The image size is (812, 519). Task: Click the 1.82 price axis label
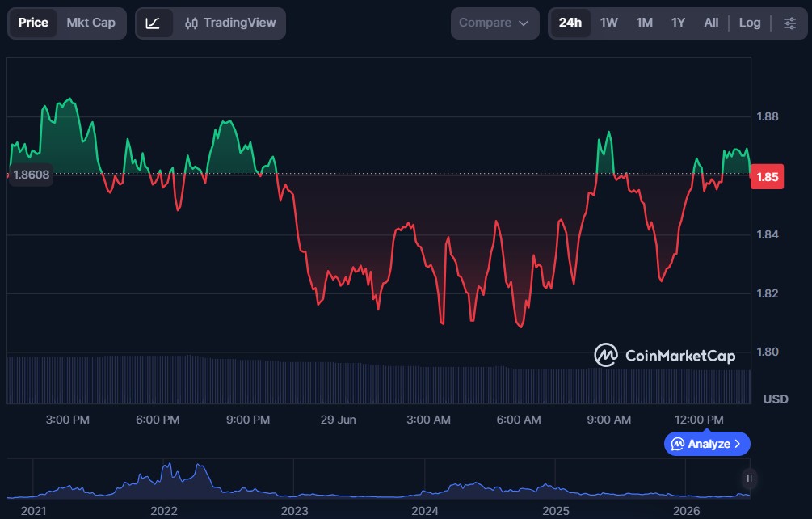[767, 293]
